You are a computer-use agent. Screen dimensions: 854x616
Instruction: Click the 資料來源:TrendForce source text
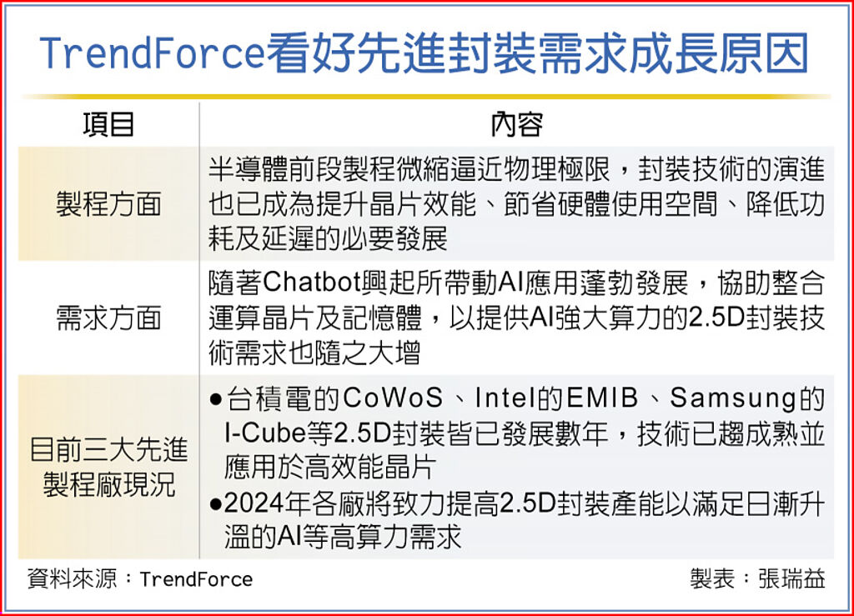[140, 579]
